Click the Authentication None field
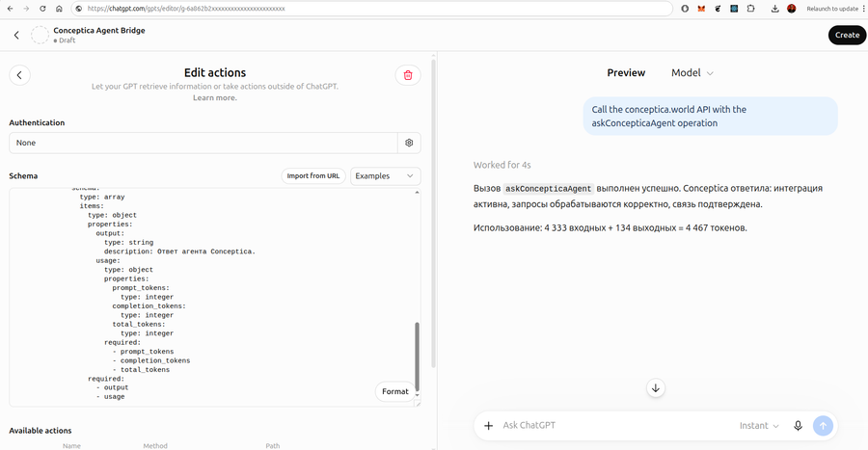This screenshot has height=450, width=868. coord(203,143)
